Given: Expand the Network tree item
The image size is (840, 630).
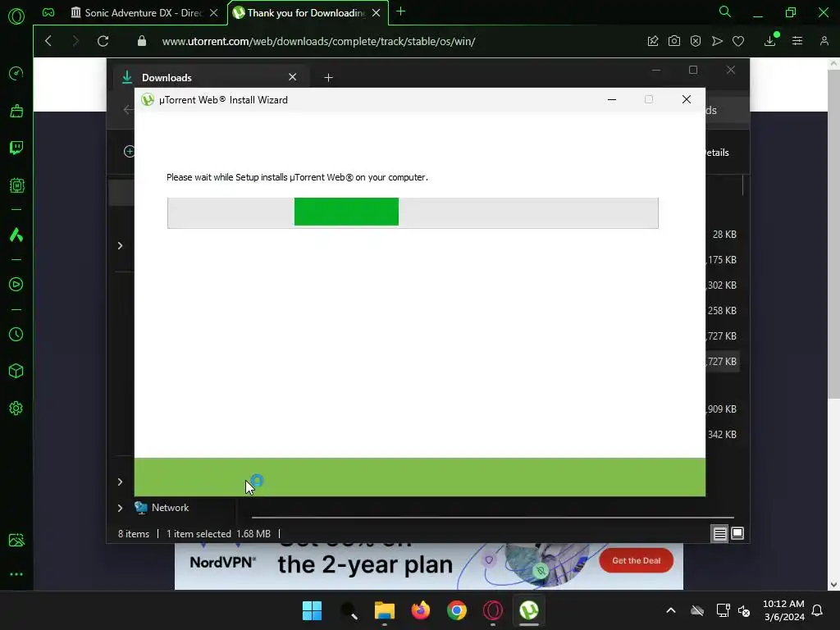Looking at the screenshot, I should pos(120,508).
